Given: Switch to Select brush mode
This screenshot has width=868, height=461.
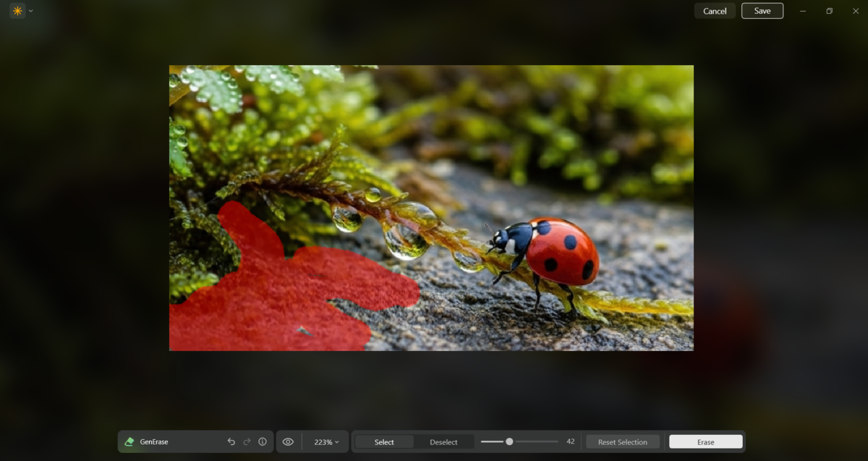Looking at the screenshot, I should pos(384,441).
